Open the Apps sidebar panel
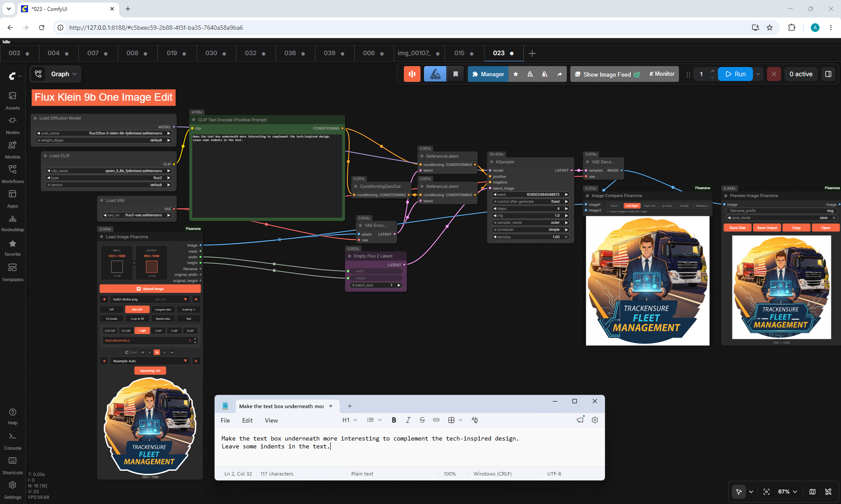 click(x=12, y=198)
